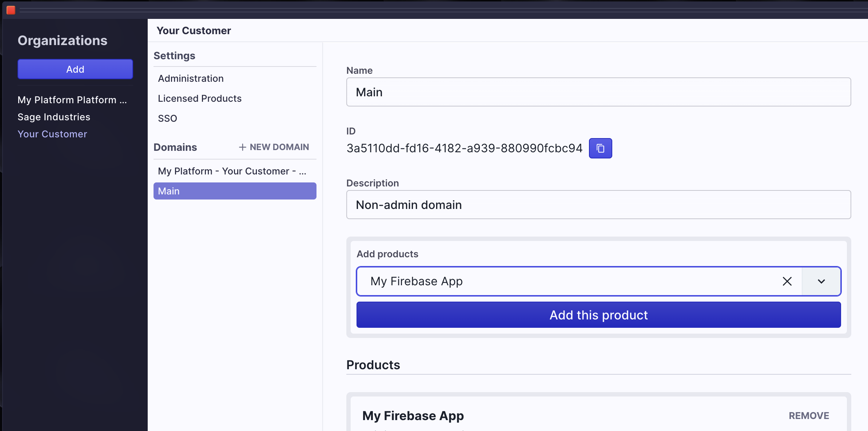Screen dimensions: 868x431
Task: Edit the Name field containing Main
Action: [598, 92]
